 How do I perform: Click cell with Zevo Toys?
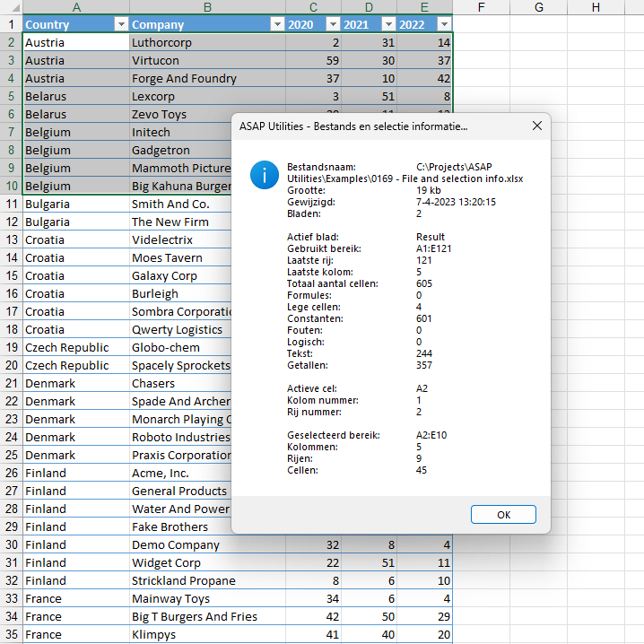point(180,114)
